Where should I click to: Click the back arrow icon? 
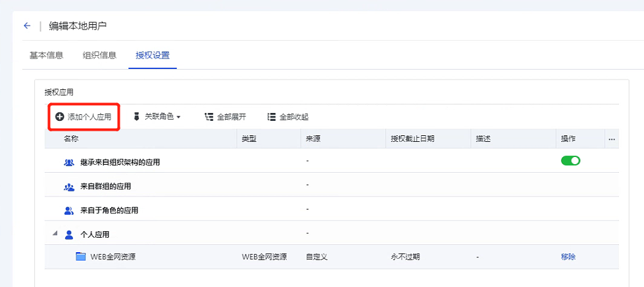(x=27, y=26)
